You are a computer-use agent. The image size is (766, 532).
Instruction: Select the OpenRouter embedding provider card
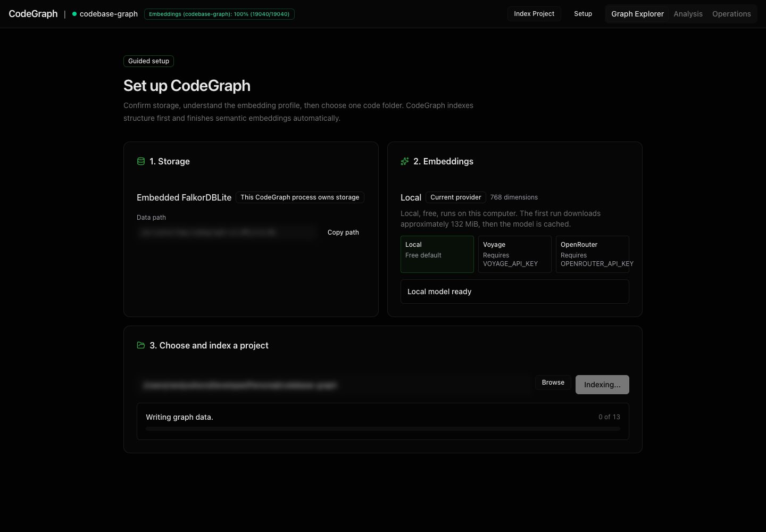click(x=593, y=254)
